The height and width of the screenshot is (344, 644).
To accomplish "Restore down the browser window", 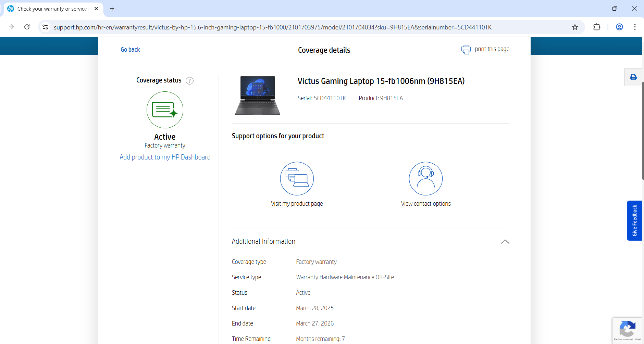I will (x=615, y=9).
